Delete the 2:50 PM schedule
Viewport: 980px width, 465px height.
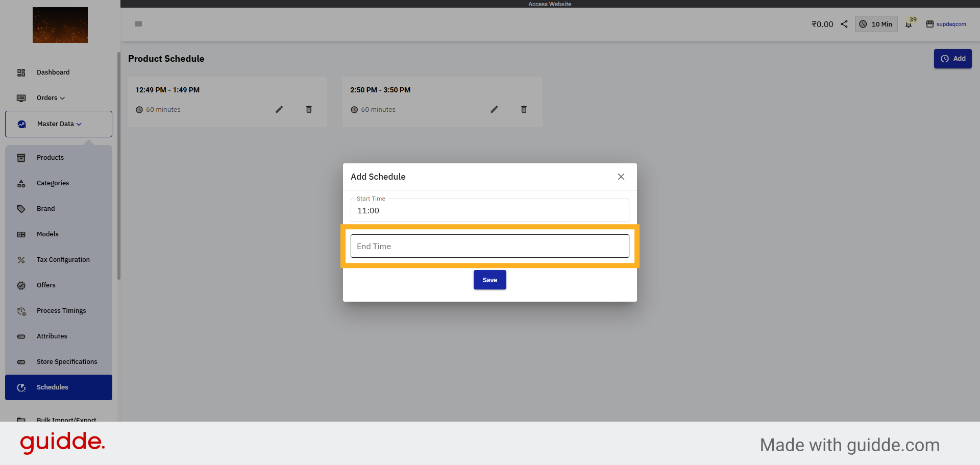tap(524, 109)
